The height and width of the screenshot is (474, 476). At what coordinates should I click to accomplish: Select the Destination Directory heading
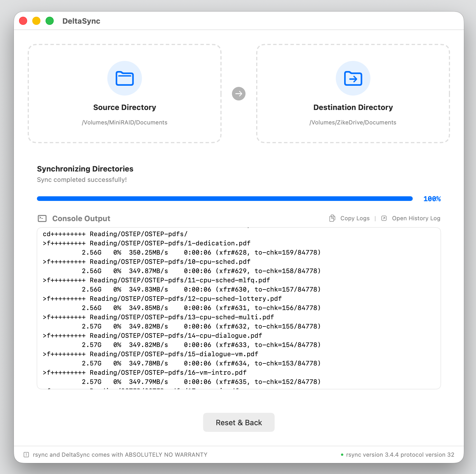pyautogui.click(x=353, y=107)
